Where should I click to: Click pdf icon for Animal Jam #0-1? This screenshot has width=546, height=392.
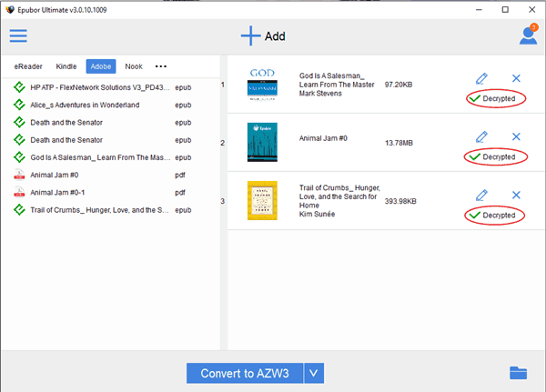[19, 192]
